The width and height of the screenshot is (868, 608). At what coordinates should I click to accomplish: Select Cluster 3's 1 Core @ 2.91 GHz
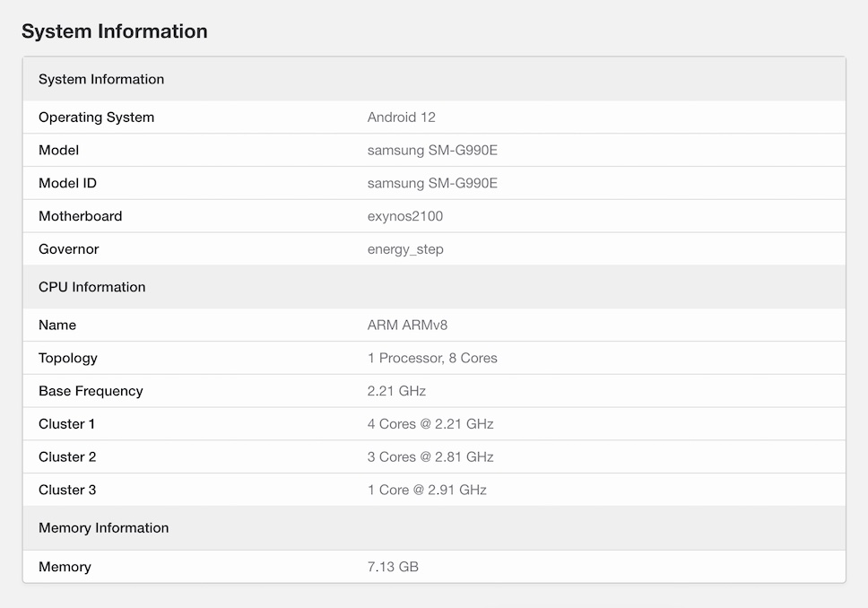[426, 490]
